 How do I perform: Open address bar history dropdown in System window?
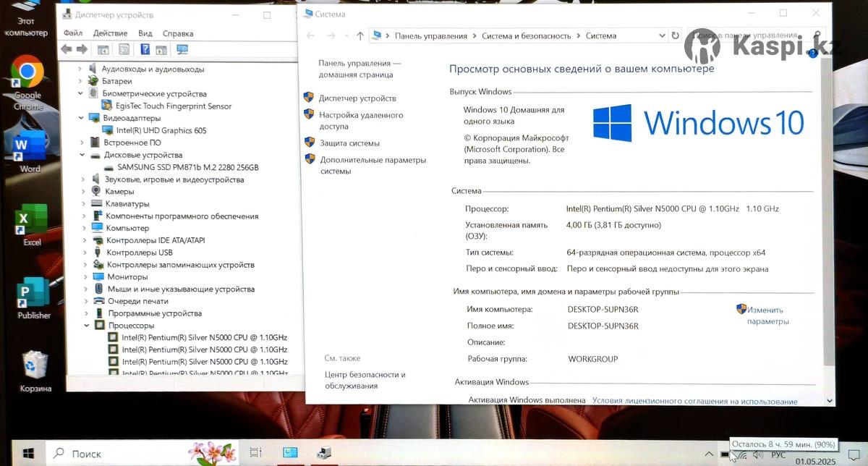point(662,35)
